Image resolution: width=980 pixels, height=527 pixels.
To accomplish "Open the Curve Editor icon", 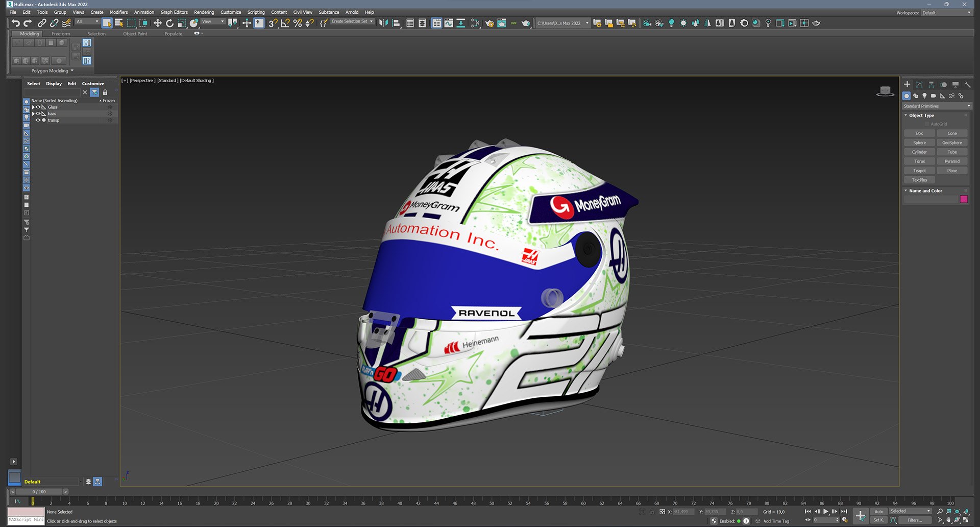I will point(448,23).
